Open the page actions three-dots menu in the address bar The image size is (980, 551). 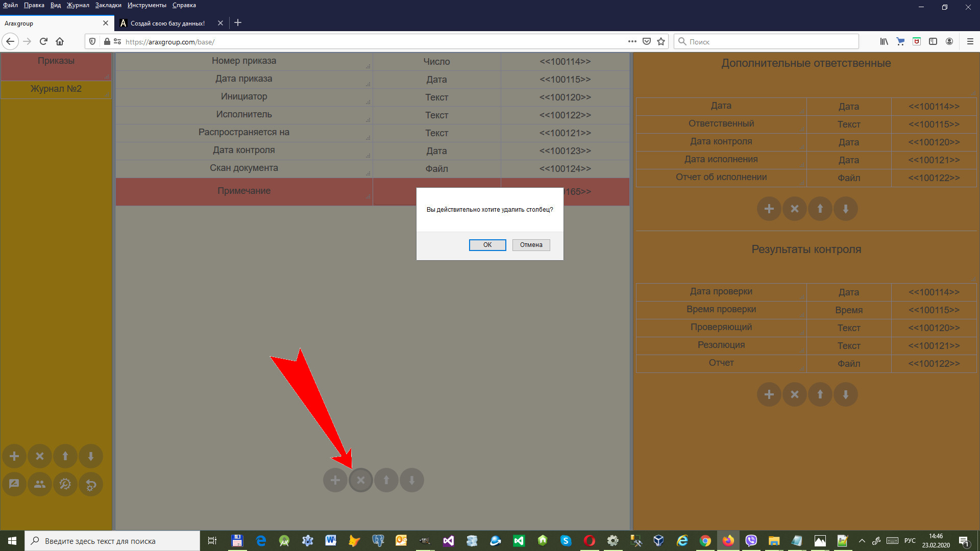click(x=632, y=42)
